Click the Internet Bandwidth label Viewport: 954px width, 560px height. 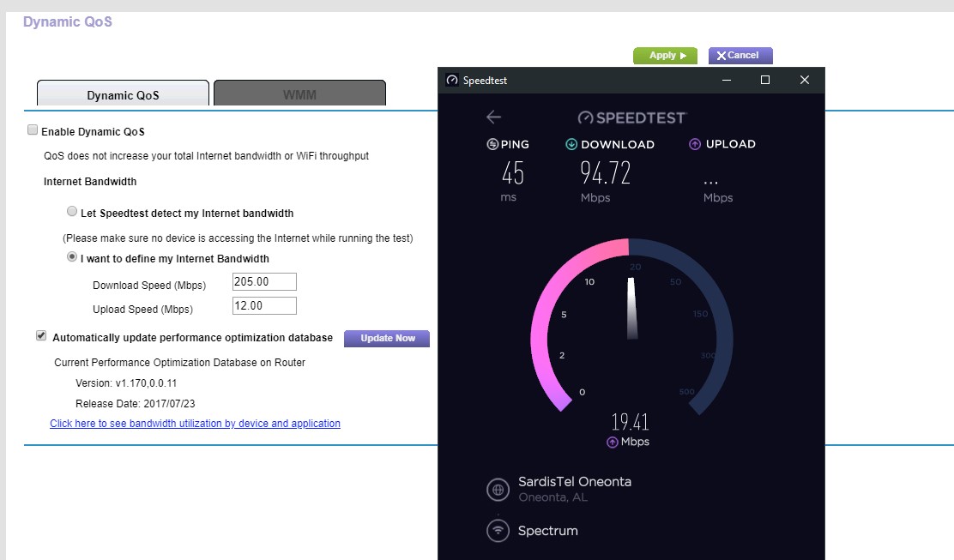[x=90, y=182]
